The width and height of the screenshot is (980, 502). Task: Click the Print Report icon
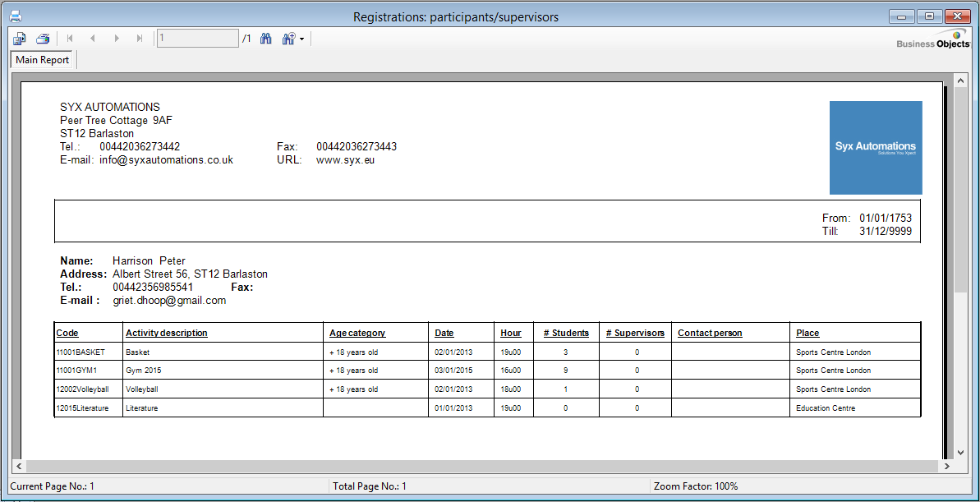pyautogui.click(x=43, y=39)
